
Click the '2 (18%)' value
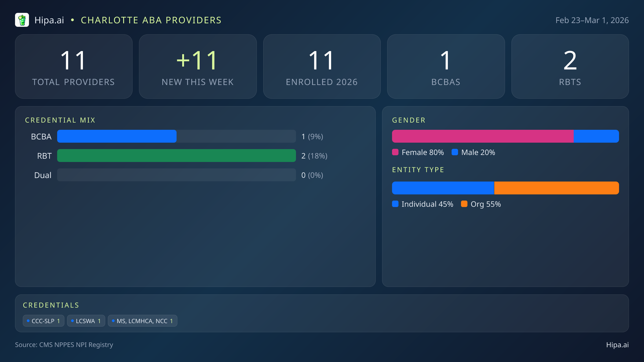point(314,156)
